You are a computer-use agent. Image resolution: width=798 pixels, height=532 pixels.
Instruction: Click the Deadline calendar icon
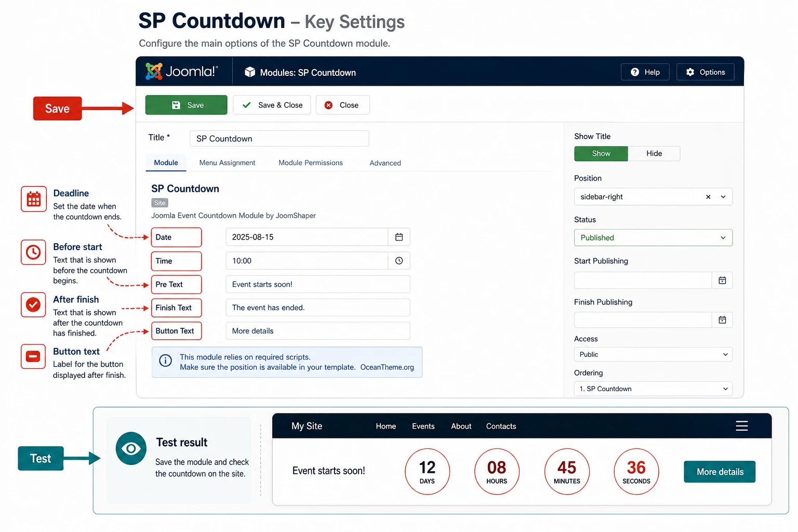pyautogui.click(x=34, y=199)
